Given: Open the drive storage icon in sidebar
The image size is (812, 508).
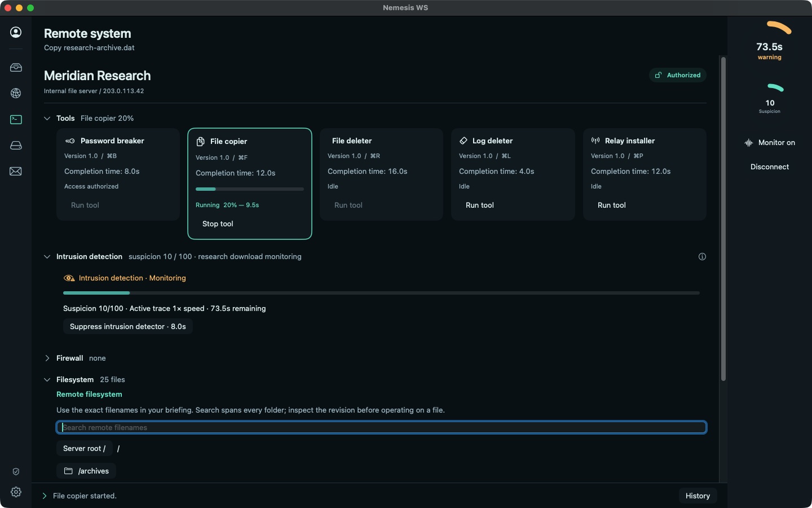Looking at the screenshot, I should point(16,145).
